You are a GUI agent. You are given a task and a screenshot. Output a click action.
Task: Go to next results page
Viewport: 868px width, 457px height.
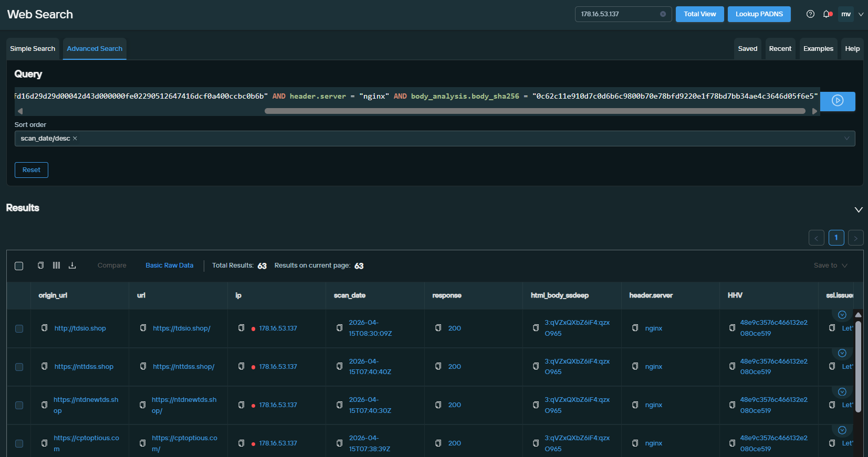(x=855, y=238)
